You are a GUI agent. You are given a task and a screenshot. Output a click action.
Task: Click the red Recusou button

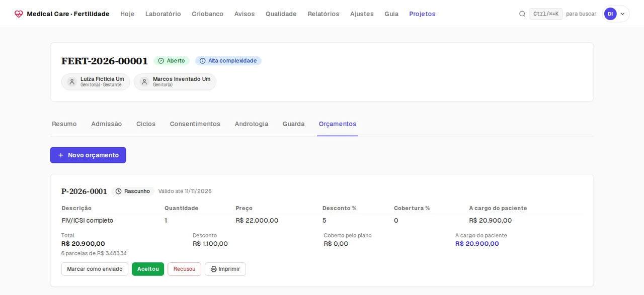pyautogui.click(x=184, y=269)
